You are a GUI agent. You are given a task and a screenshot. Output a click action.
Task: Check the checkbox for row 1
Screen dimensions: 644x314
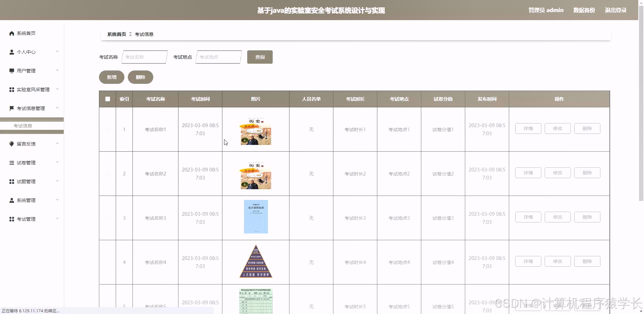click(107, 129)
